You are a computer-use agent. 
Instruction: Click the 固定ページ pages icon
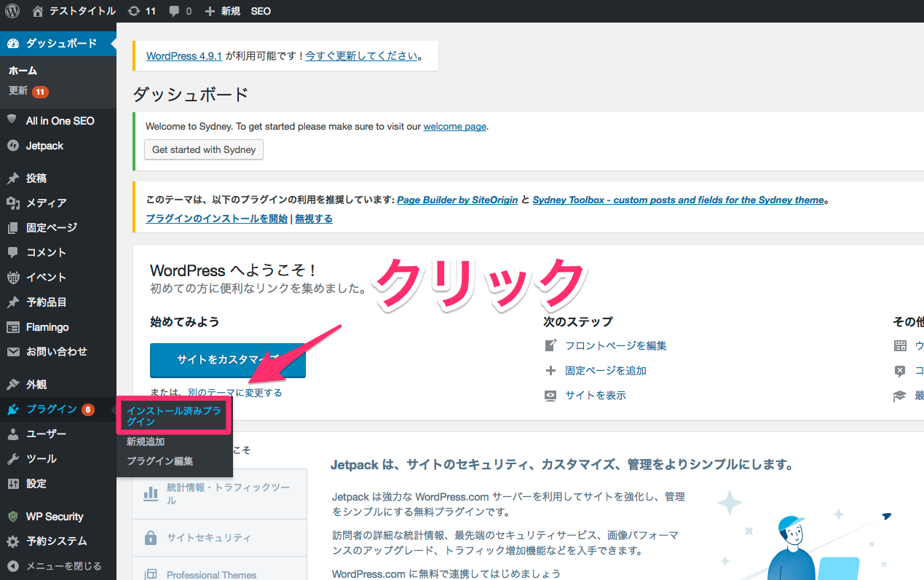click(x=12, y=228)
